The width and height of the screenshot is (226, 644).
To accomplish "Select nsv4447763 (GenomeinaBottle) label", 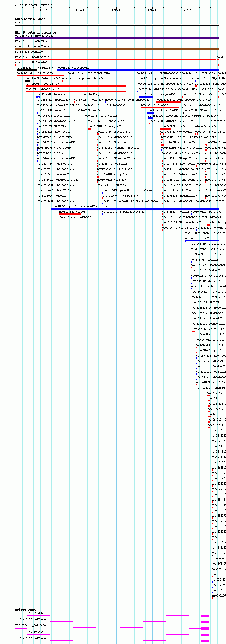I will point(58,105).
